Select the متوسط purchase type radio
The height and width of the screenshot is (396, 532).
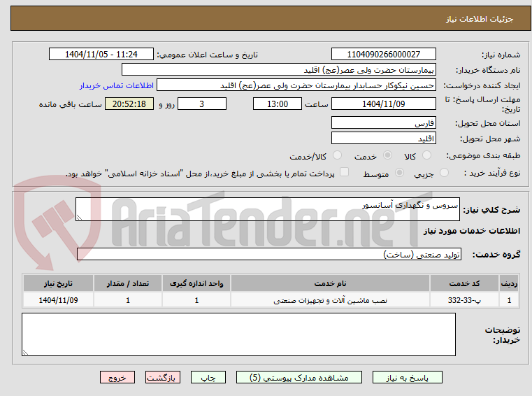pyautogui.click(x=399, y=173)
